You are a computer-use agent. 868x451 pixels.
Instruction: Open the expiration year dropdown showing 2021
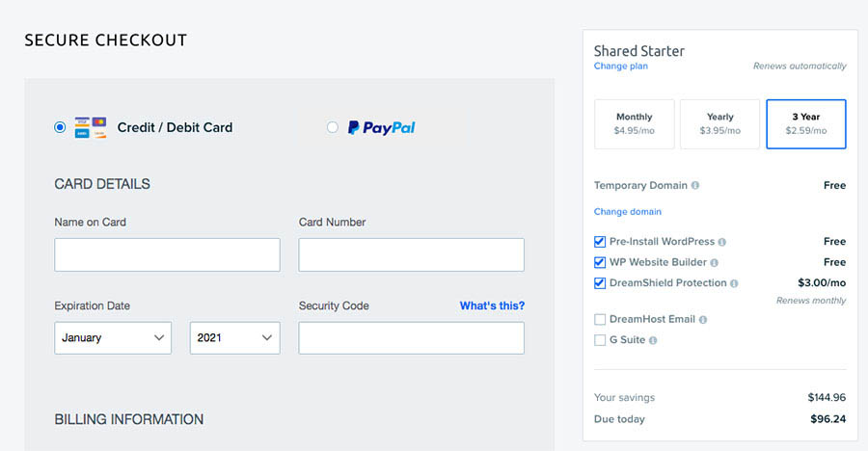point(234,337)
